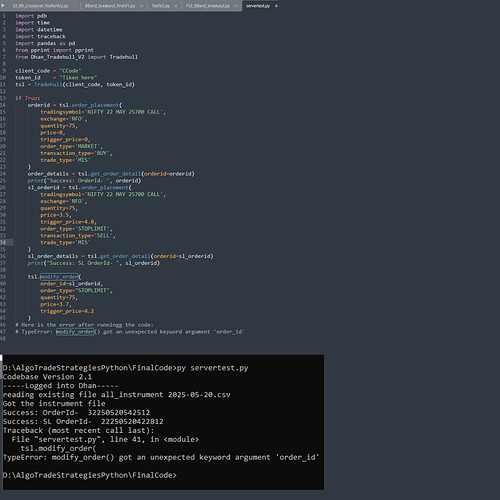Click 'File "servertest.py", line 41' terminal line

[x=105, y=439]
